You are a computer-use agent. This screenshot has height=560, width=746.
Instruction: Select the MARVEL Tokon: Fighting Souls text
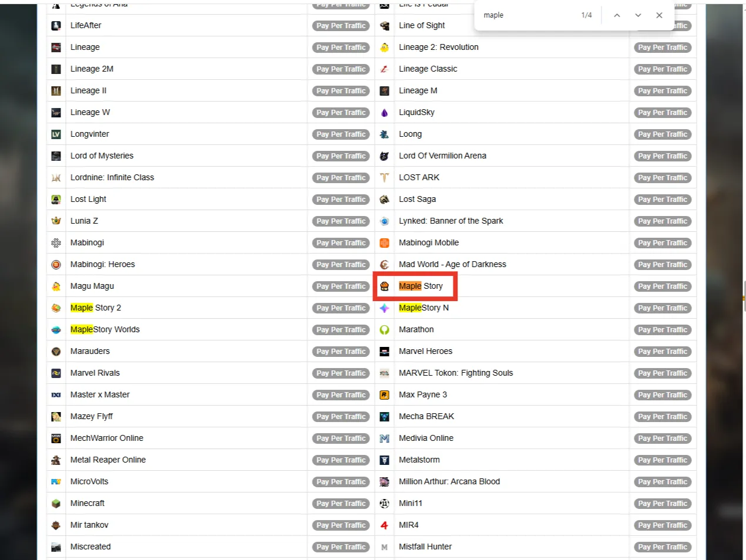[456, 373]
